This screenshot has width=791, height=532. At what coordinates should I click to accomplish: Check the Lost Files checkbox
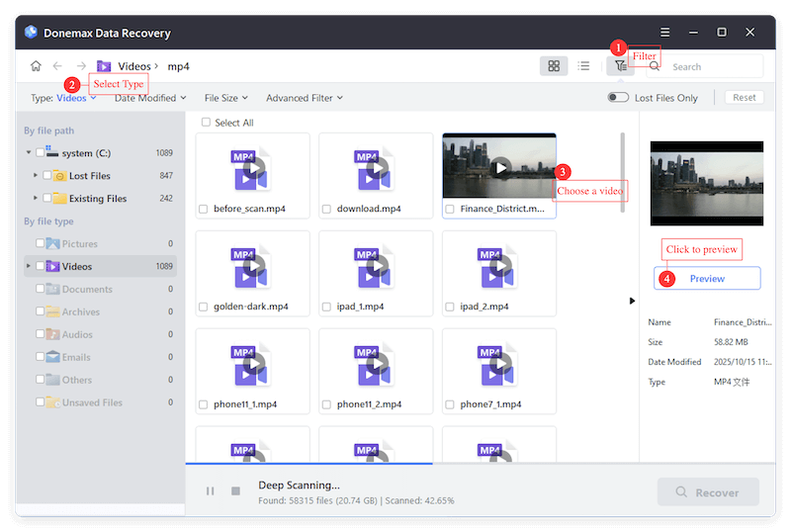coord(47,175)
